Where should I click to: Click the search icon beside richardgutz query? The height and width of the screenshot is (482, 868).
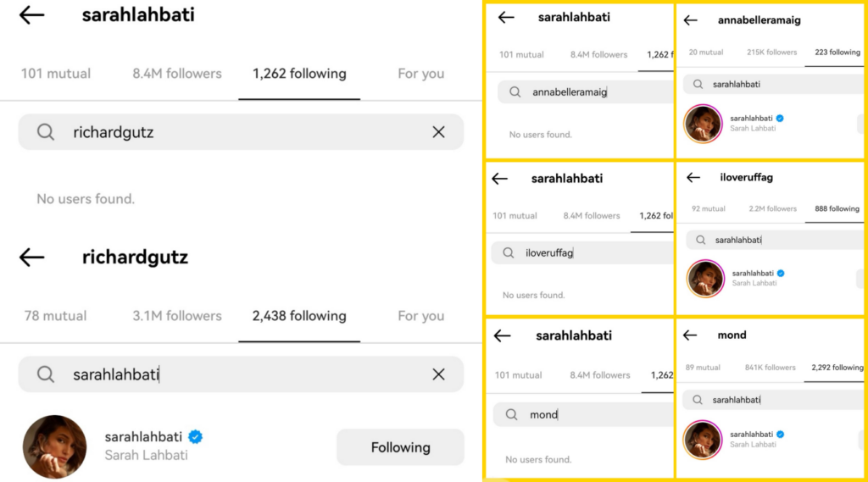(46, 132)
